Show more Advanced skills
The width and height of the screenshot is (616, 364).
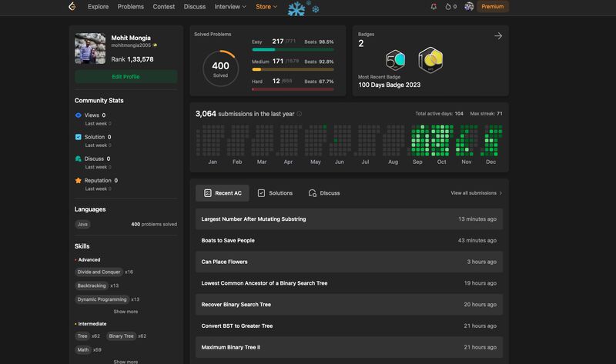[x=126, y=312]
